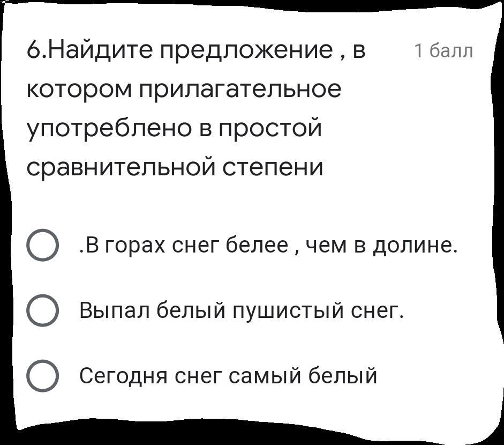504x445 pixels.
Task: Click the question number '6.Найдите'
Action: tap(89, 50)
